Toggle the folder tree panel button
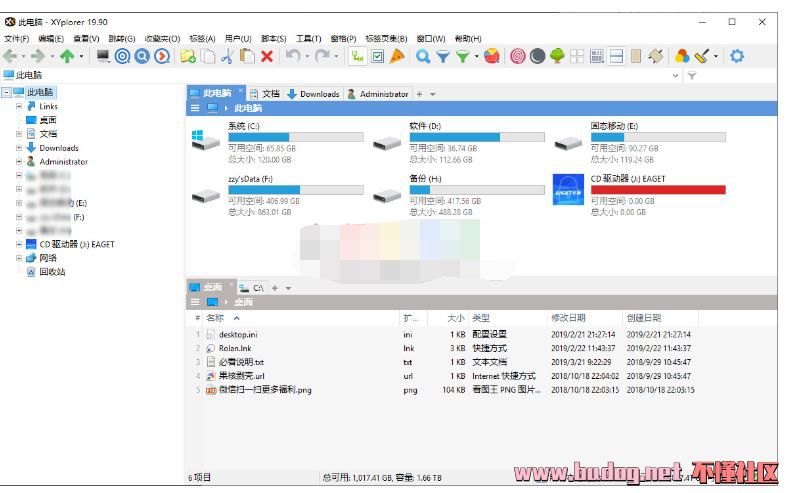Screen dimensions: 788x493 (x=358, y=56)
